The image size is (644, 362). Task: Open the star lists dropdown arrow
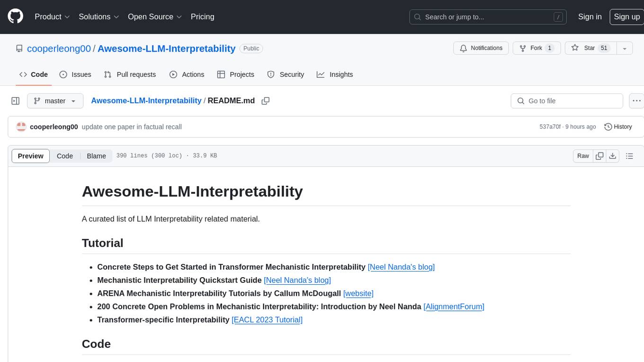[625, 48]
